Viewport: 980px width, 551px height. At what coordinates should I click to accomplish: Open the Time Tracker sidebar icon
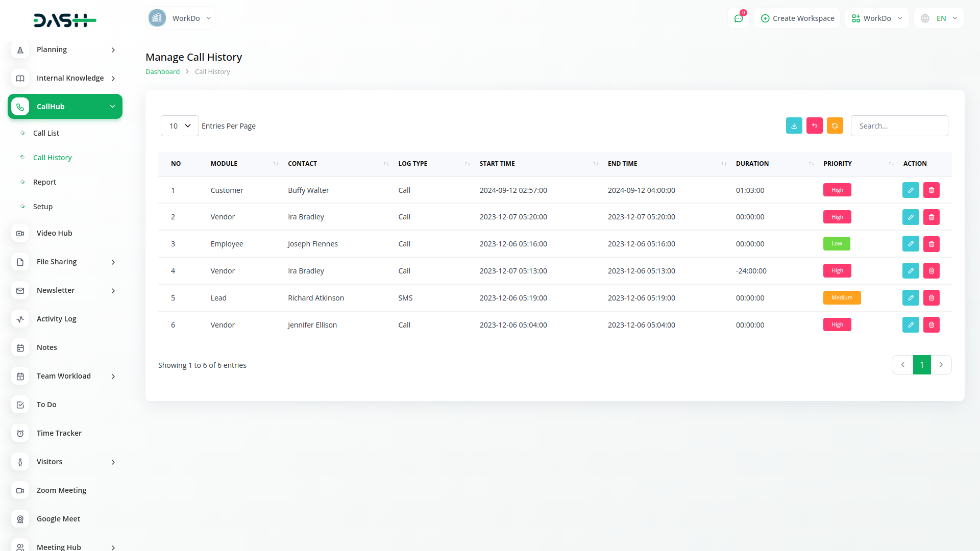pos(20,433)
